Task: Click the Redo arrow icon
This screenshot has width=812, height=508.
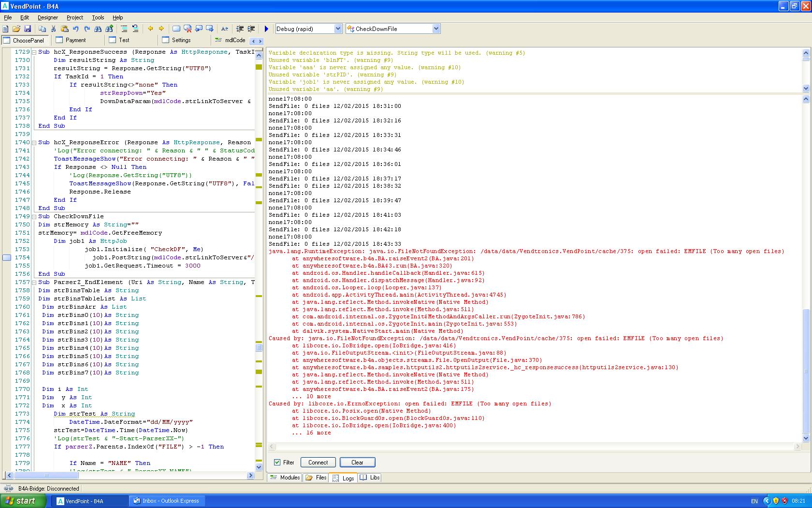Action: click(87, 29)
